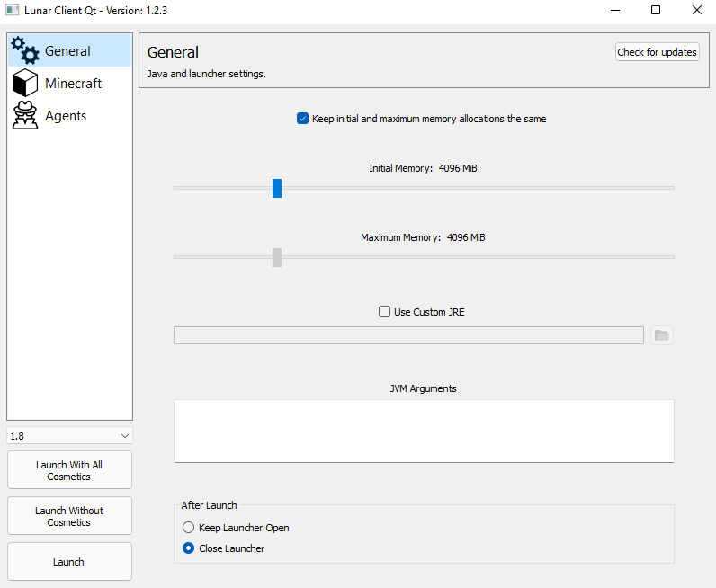This screenshot has width=716, height=588.
Task: Select Keep Launcher Open option
Action: pyautogui.click(x=189, y=528)
